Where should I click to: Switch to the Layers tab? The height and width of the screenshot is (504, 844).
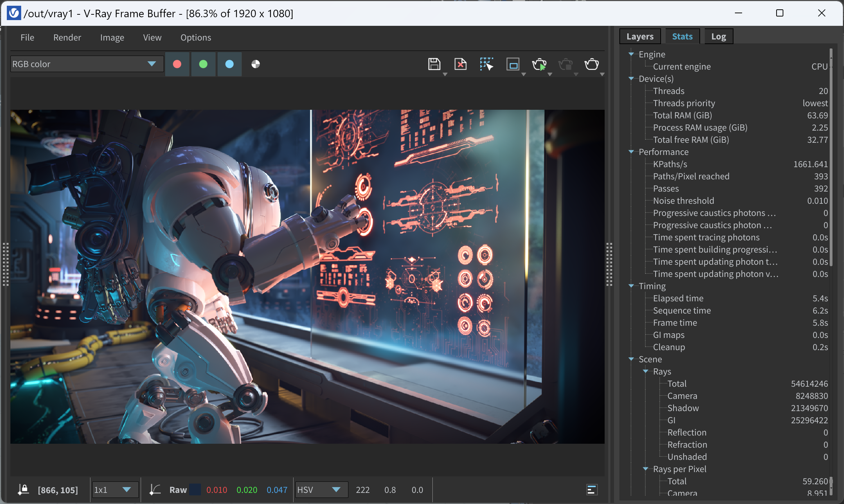(640, 37)
